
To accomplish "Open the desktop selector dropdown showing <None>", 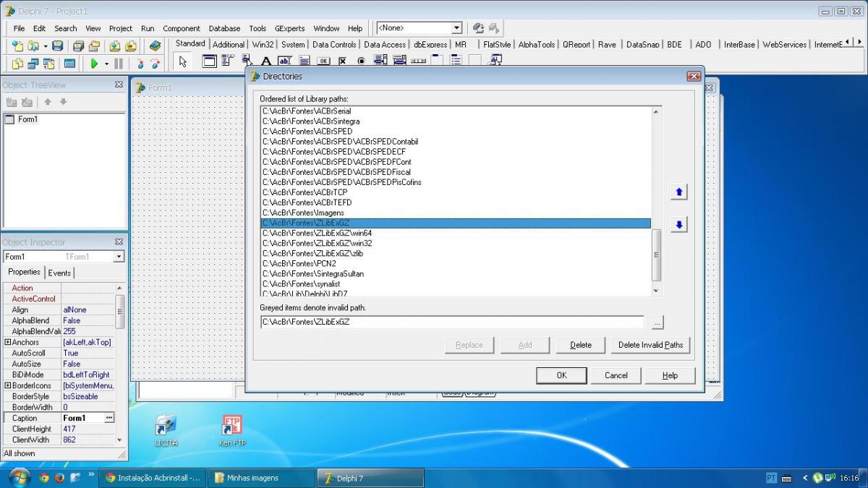I will pyautogui.click(x=456, y=28).
